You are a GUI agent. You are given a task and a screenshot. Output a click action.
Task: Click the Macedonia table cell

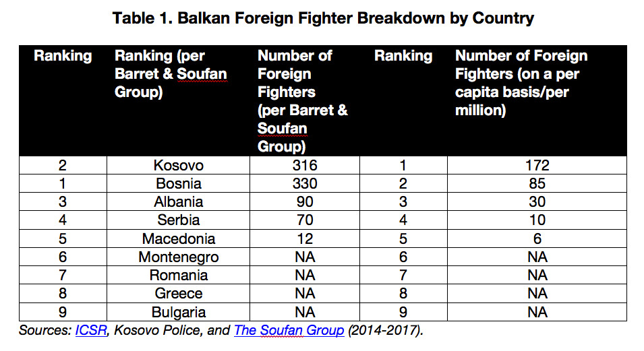[178, 238]
